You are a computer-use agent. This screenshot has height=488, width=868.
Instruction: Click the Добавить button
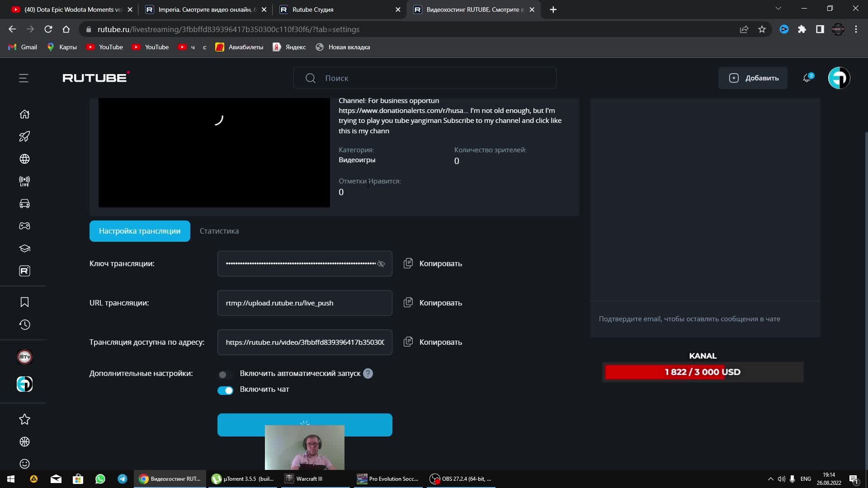coord(753,78)
